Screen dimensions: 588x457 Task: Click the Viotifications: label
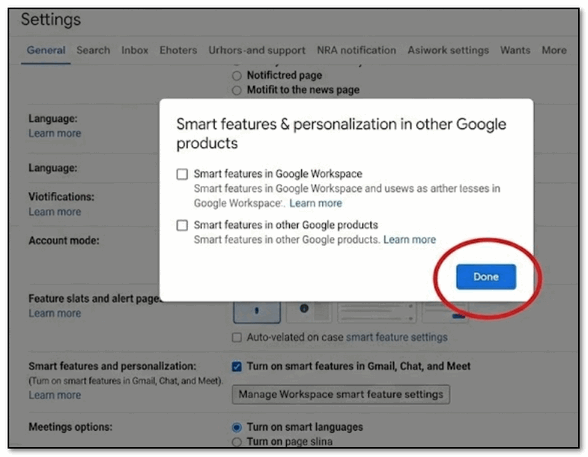pos(62,196)
